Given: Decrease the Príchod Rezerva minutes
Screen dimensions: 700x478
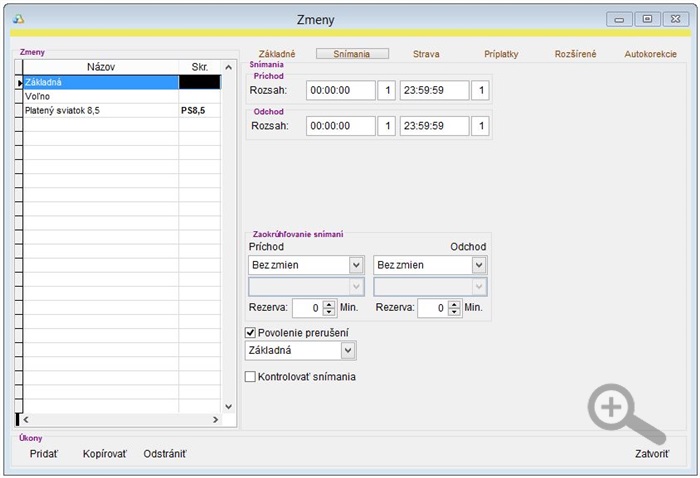Looking at the screenshot, I should point(329,312).
